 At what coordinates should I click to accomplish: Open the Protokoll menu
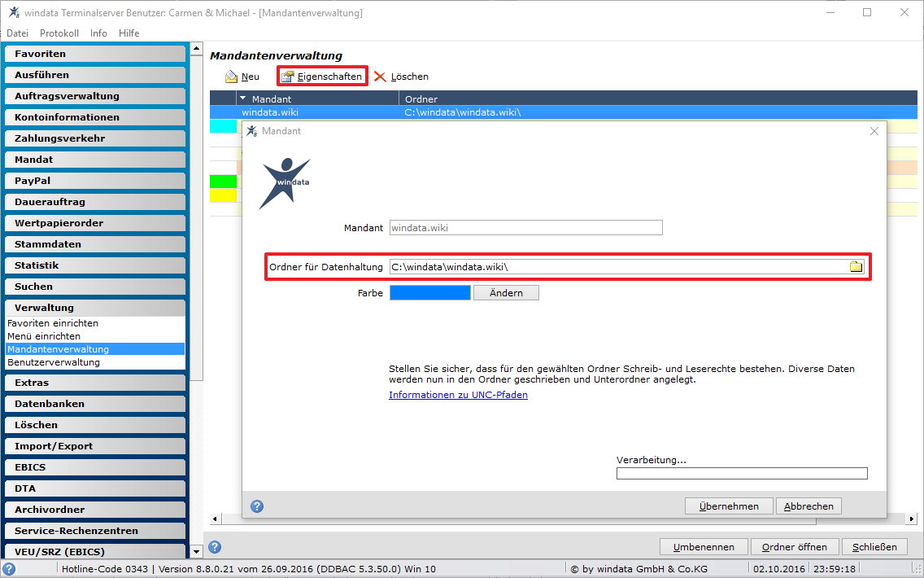click(59, 33)
